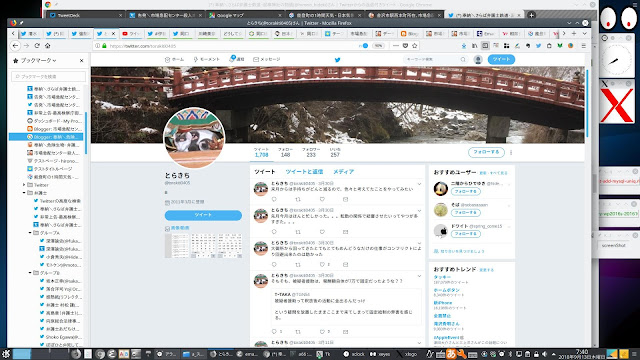The width and height of the screenshot is (640, 360).
Task: Open new tab in background Chrome window
Action: click(x=531, y=15)
